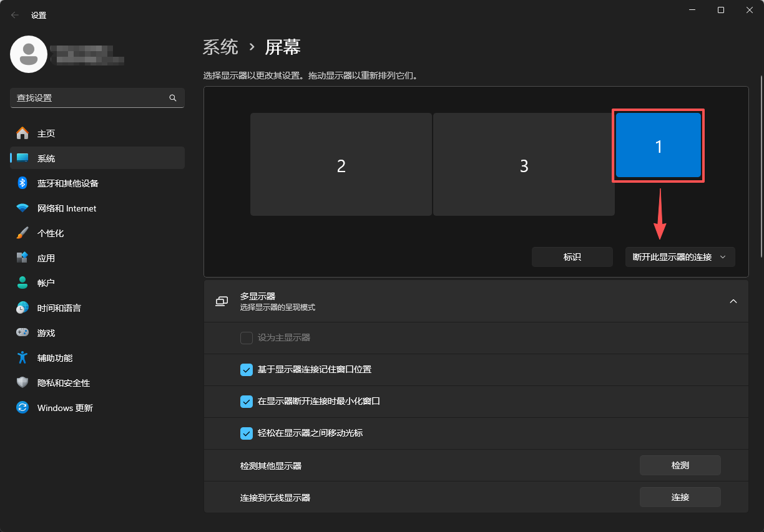Click the 查找设置 search field
This screenshot has height=532, width=764.
click(97, 98)
